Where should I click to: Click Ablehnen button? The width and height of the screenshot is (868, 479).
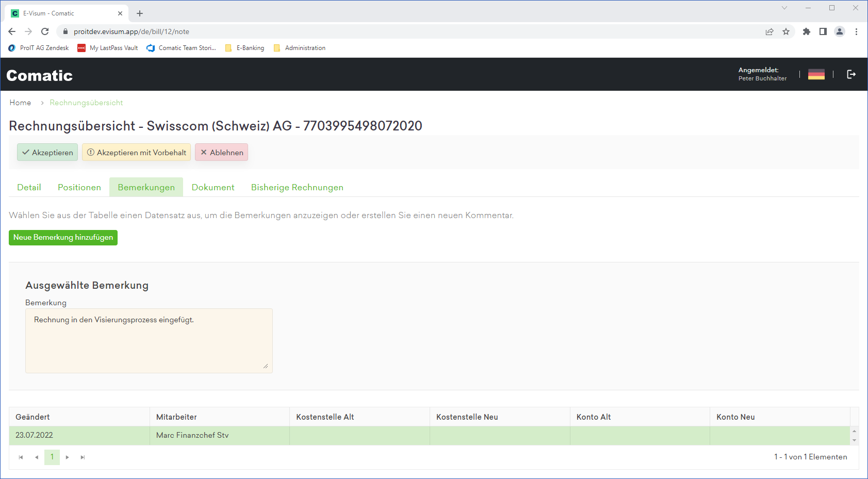(x=222, y=152)
